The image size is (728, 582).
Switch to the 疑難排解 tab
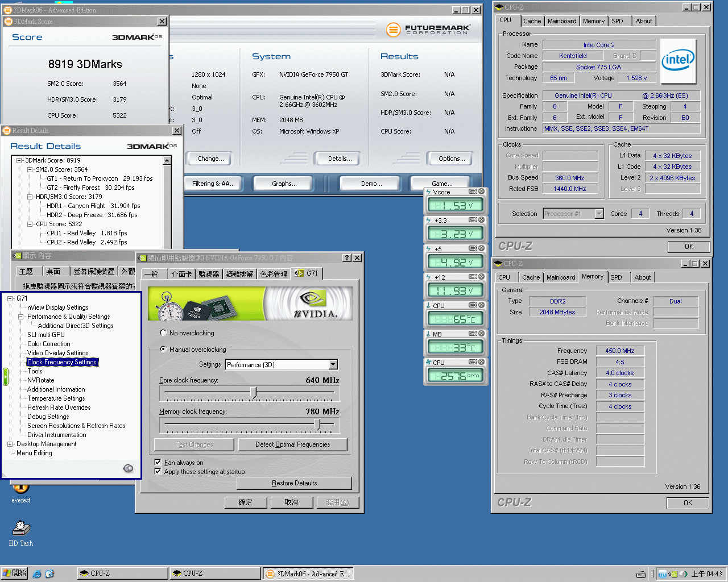[239, 274]
